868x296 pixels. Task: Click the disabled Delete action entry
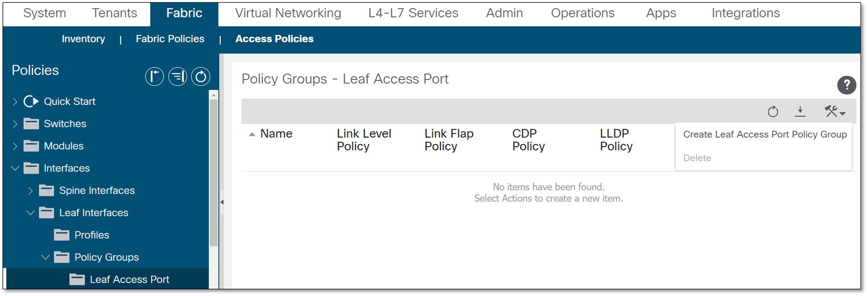697,158
